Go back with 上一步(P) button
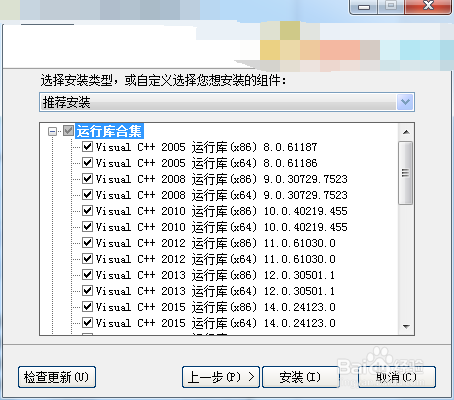The height and width of the screenshot is (400, 454). pyautogui.click(x=221, y=377)
